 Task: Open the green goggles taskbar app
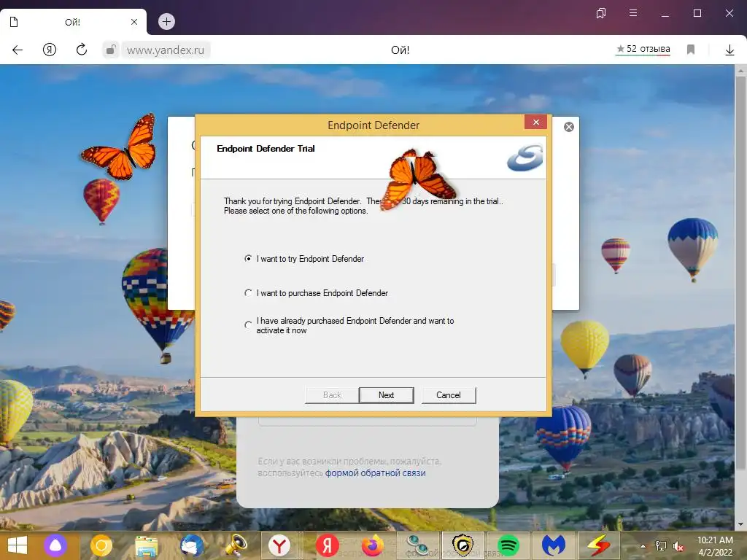point(418,545)
